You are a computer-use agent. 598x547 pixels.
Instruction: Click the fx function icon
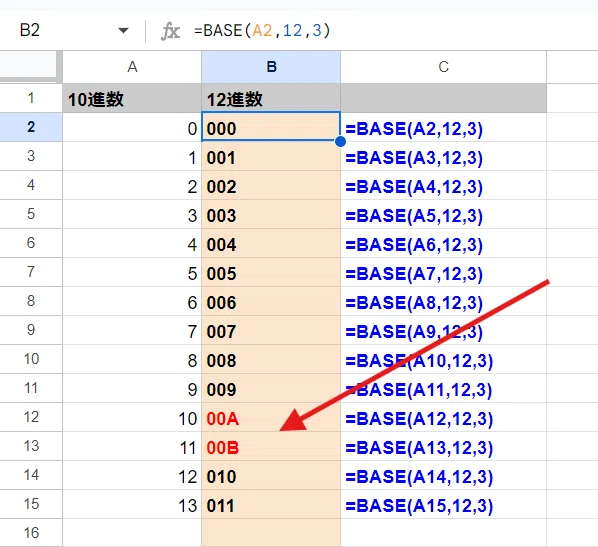click(x=170, y=31)
